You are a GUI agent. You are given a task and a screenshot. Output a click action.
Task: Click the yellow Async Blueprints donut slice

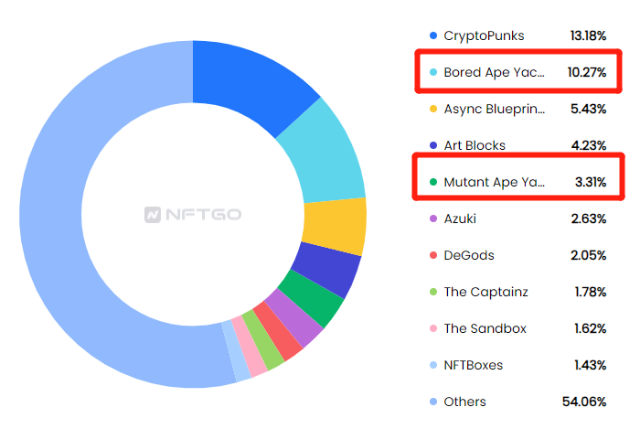(333, 225)
